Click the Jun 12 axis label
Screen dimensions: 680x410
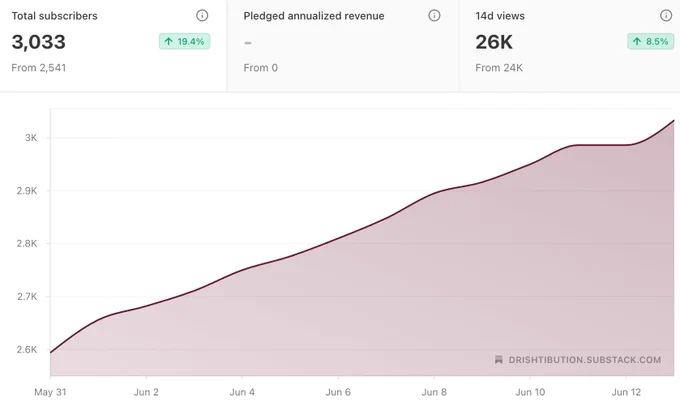[626, 392]
